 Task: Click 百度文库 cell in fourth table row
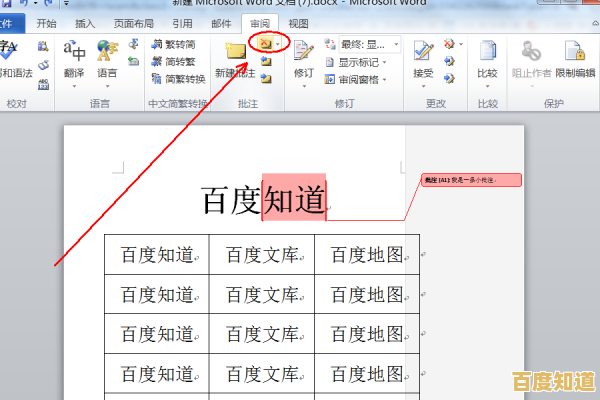[262, 373]
